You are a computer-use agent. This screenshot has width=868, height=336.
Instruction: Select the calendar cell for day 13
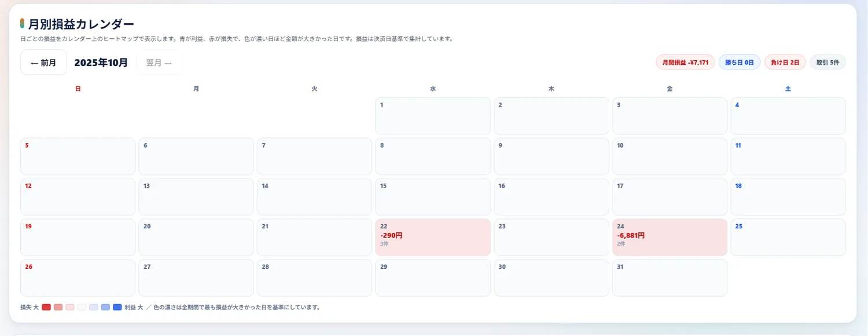coord(196,197)
